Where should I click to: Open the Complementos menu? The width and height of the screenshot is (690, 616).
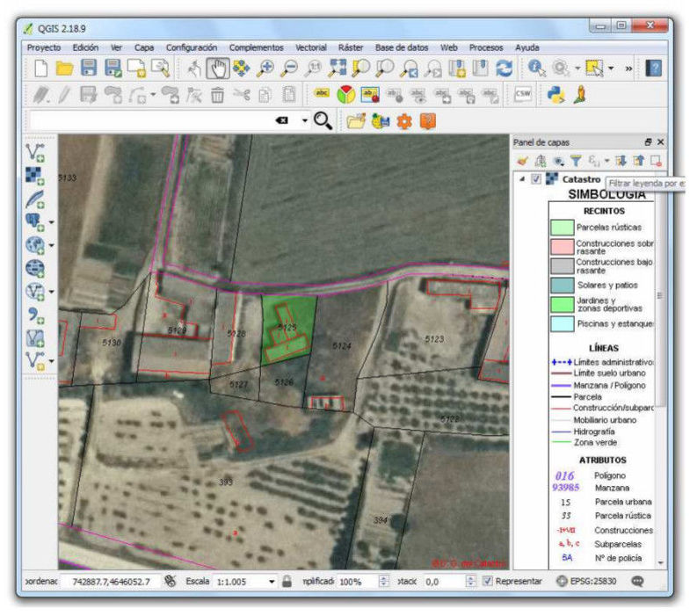pyautogui.click(x=256, y=47)
